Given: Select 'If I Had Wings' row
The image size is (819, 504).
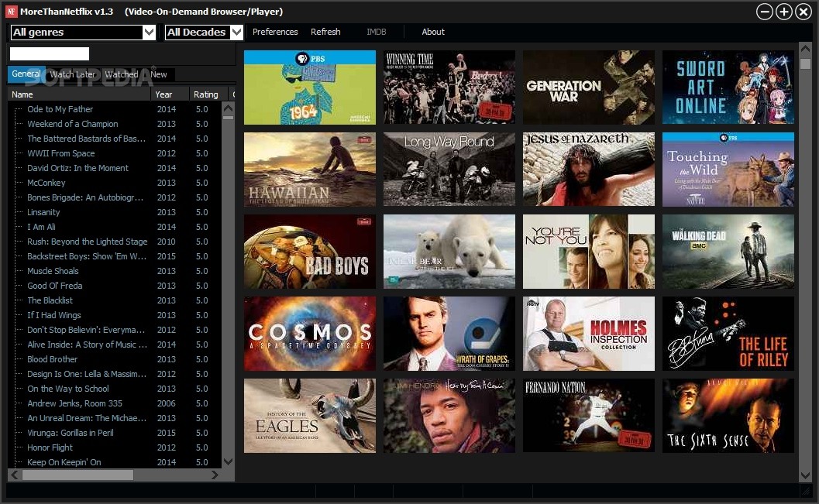Looking at the screenshot, I should coord(115,315).
